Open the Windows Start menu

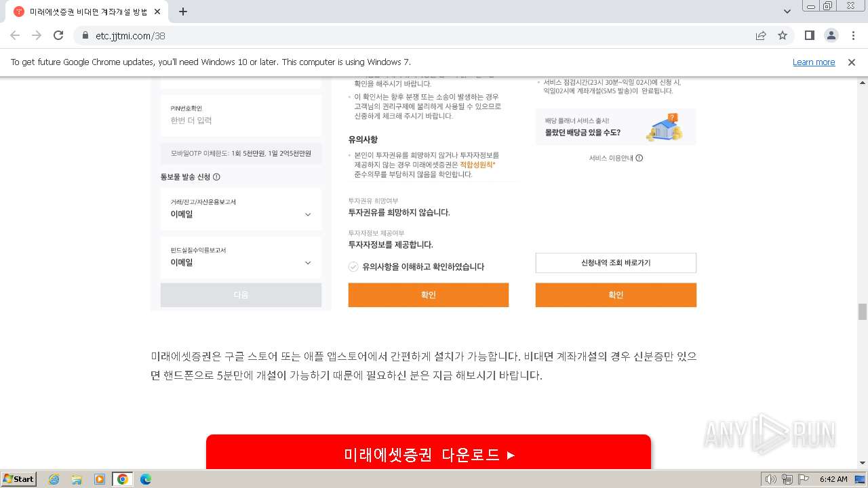(19, 479)
